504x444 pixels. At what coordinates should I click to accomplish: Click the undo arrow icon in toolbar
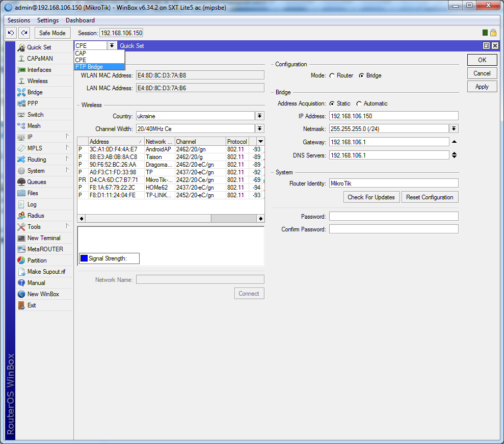[11, 33]
